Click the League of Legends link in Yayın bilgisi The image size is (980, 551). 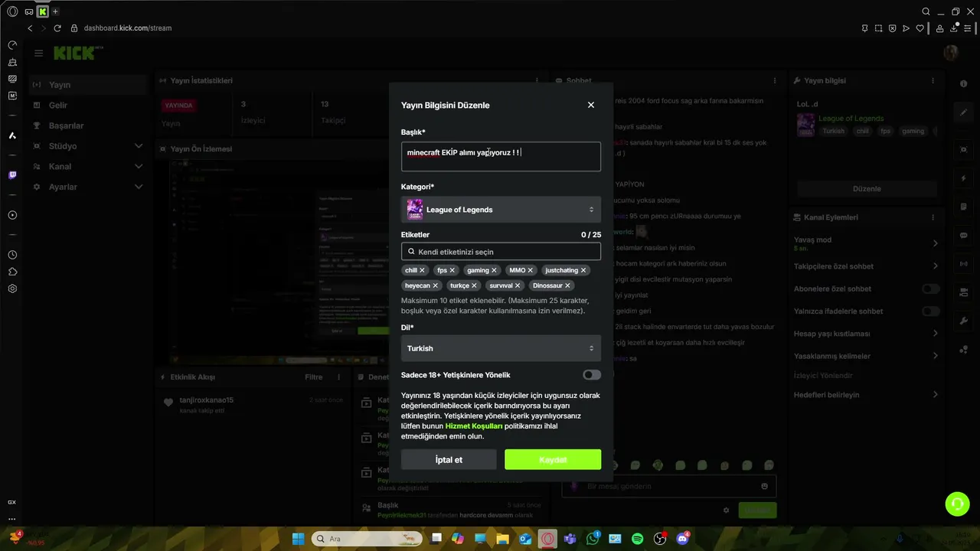click(x=851, y=119)
